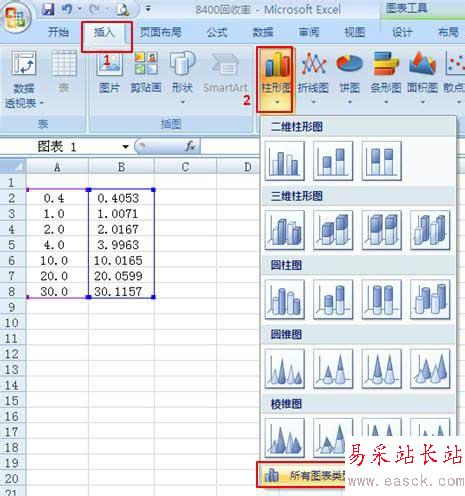Viewport: 465px width, 496px height.
Task: Insert a picture (图片)
Action: pyautogui.click(x=110, y=73)
